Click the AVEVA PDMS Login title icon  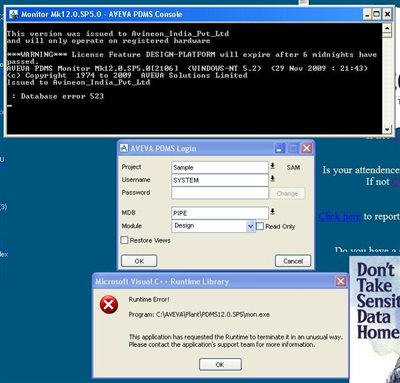coord(124,148)
